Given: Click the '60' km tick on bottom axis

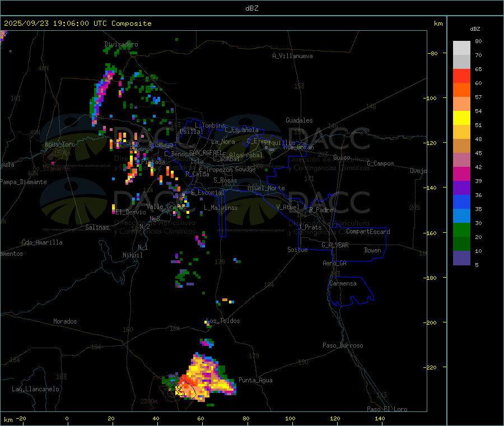Looking at the screenshot, I should 200,418.
